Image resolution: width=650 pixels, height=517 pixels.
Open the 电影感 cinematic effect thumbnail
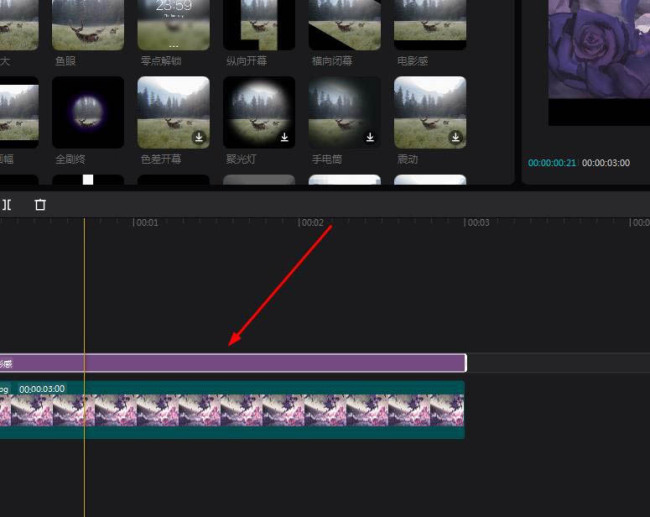pos(430,25)
